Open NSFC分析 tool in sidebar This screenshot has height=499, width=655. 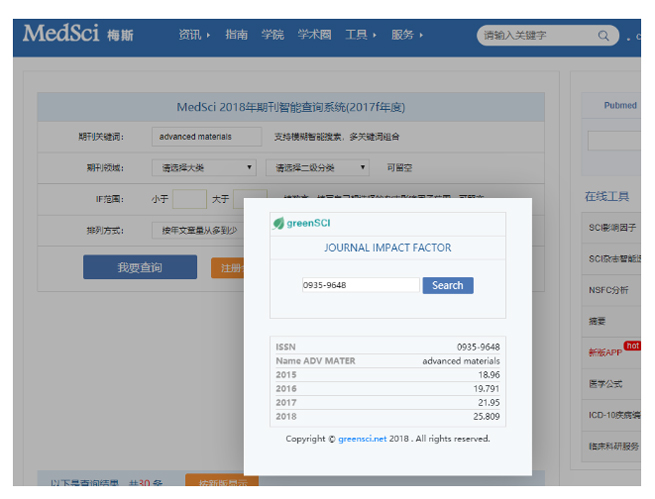coord(608,290)
